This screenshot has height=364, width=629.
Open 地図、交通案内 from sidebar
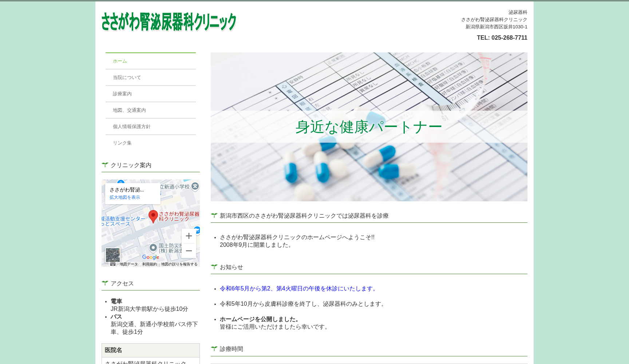[x=128, y=110]
